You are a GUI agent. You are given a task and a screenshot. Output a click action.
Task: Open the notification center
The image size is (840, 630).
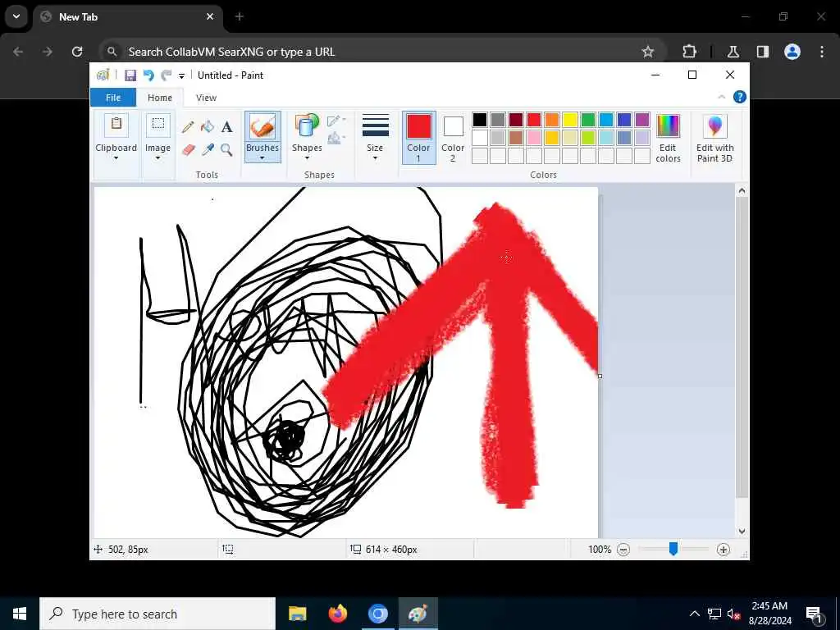coord(814,614)
